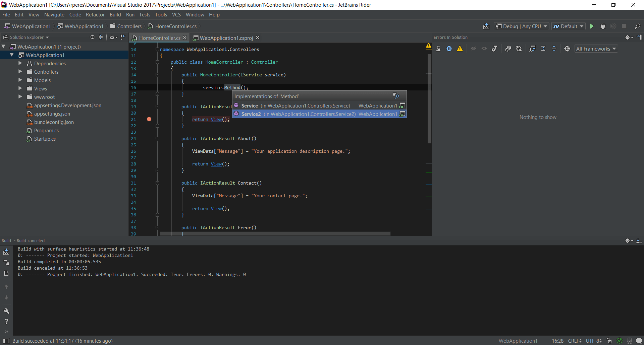The image size is (644, 345).
Task: Click the View link on line 21
Action: (x=216, y=119)
